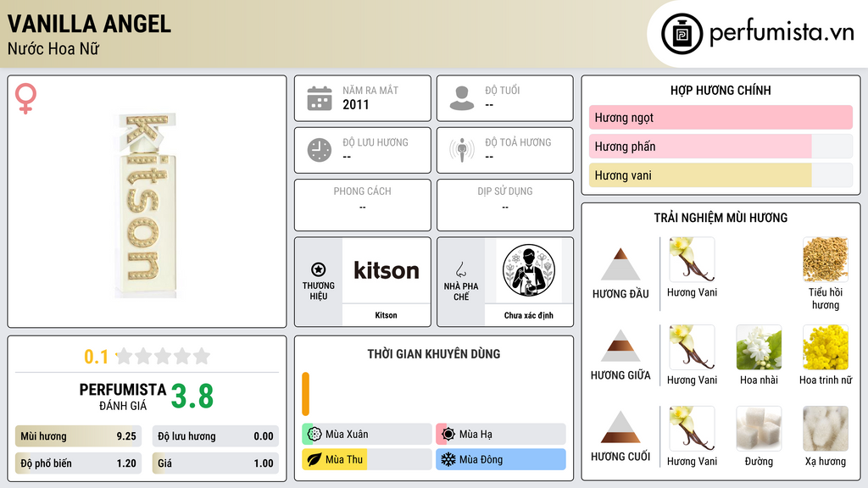Screen dimensions: 868x488
Task: Open Hương Vani image in middle notes
Action: click(x=692, y=347)
